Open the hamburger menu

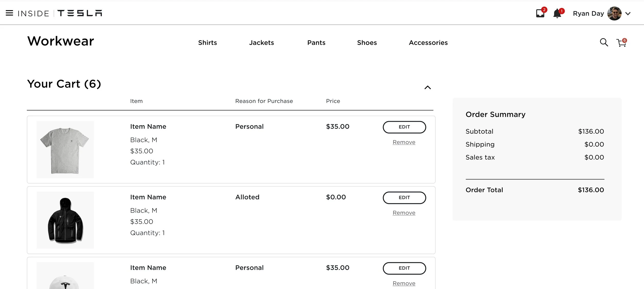[9, 13]
